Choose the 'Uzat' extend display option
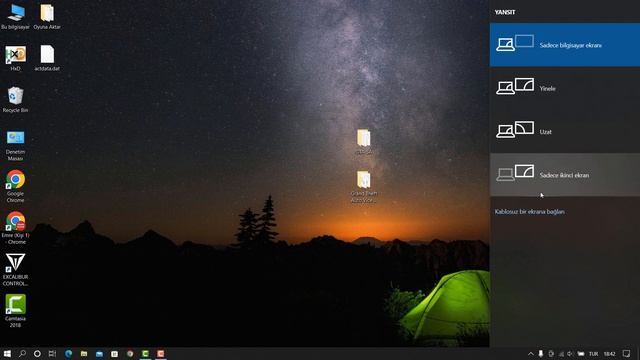The height and width of the screenshot is (360, 640). pos(565,131)
